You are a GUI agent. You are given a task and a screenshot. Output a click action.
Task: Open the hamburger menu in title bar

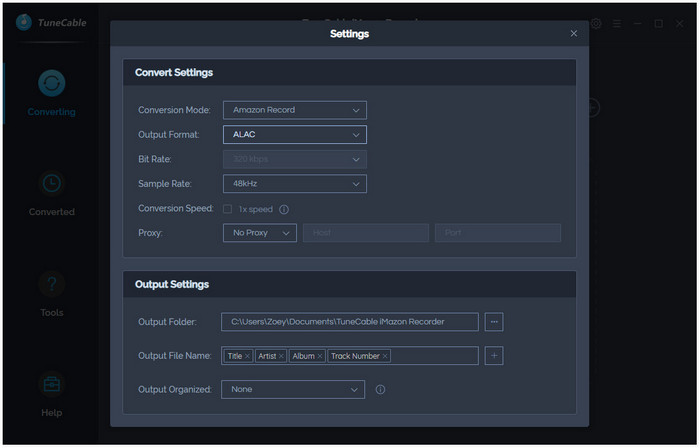617,23
